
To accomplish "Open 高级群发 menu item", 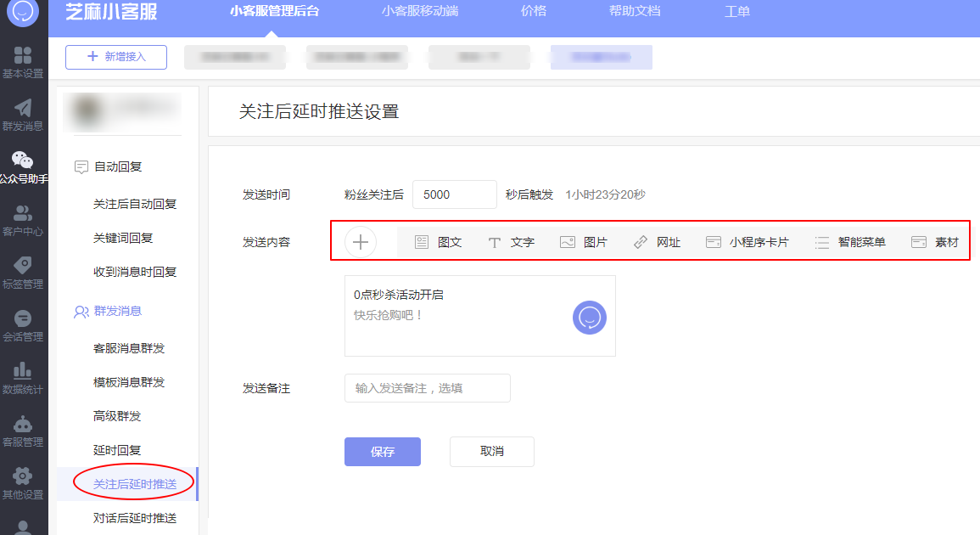I will tap(117, 416).
